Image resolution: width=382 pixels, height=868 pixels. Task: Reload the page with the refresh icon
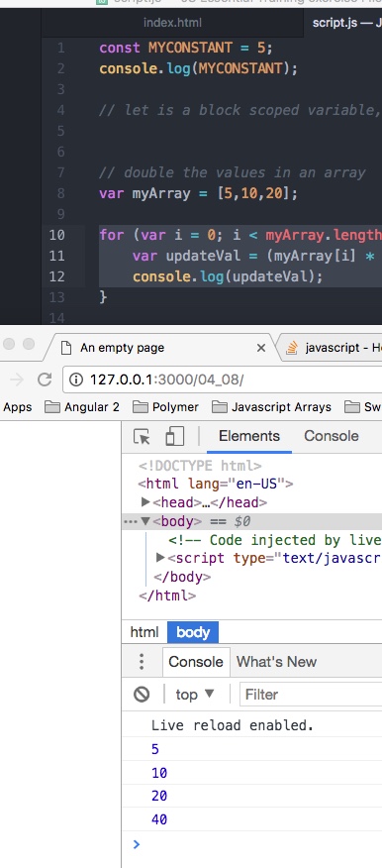tap(45, 380)
